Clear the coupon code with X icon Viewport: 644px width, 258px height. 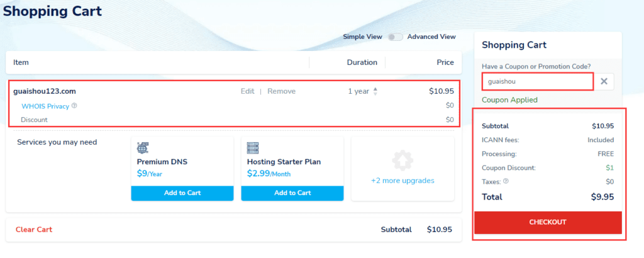(604, 81)
